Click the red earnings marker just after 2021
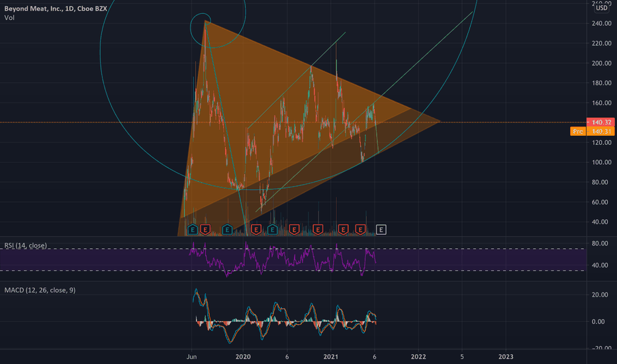The width and height of the screenshot is (617, 364). click(343, 230)
